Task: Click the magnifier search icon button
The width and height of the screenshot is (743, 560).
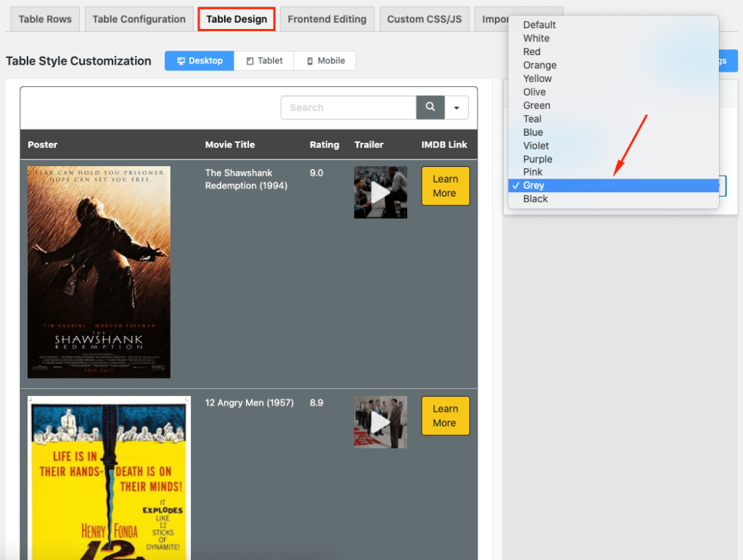Action: point(430,107)
